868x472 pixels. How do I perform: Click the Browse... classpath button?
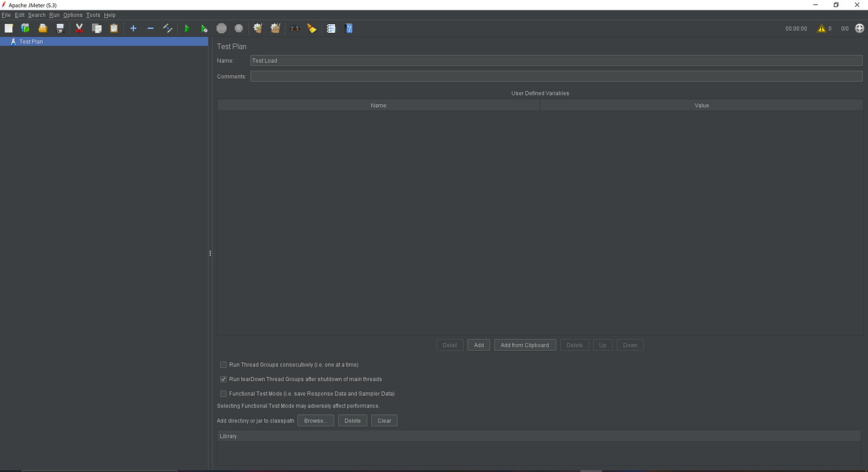tap(316, 421)
